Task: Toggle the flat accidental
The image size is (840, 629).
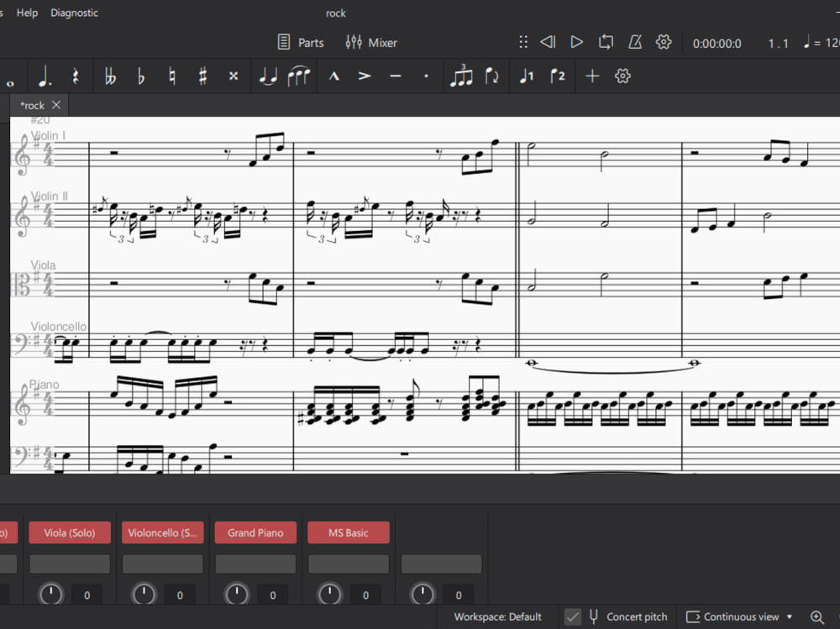Action: coord(141,76)
